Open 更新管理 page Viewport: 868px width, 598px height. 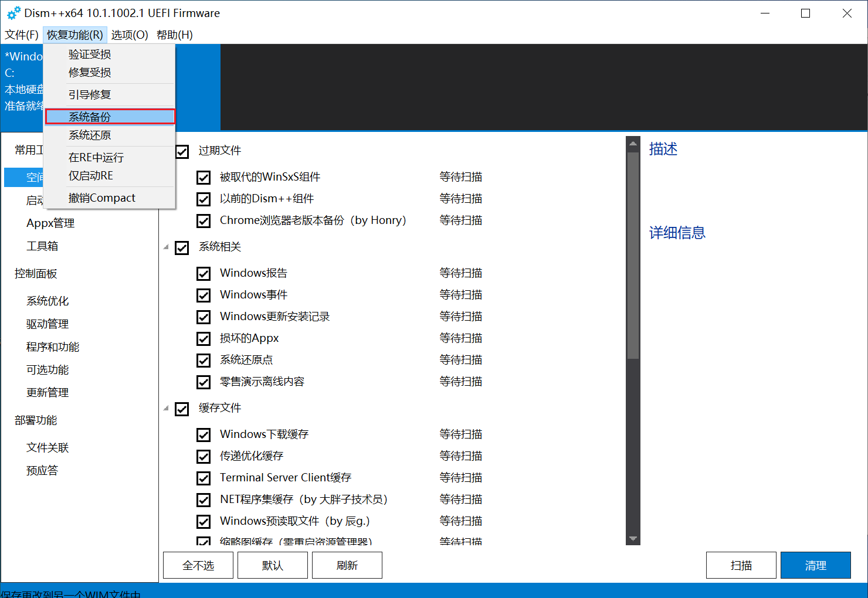point(48,392)
